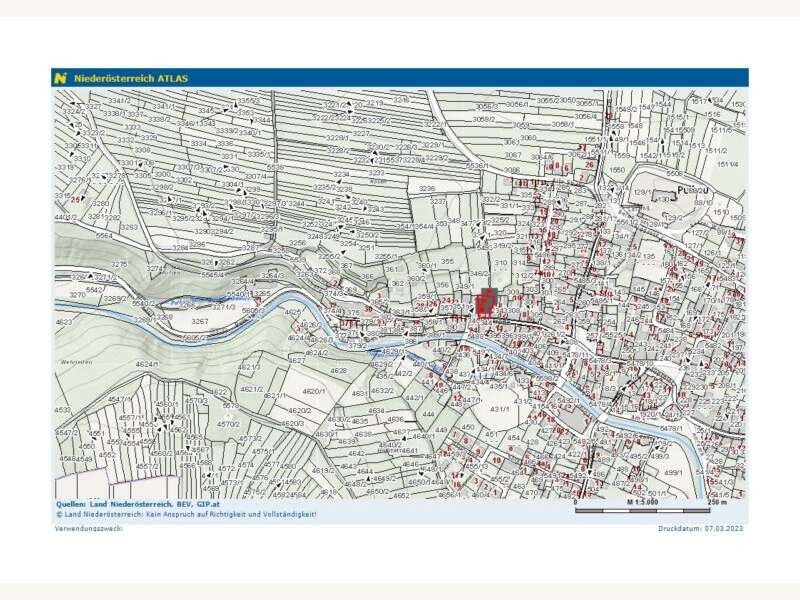Click the Druckdatum 07.03.2023 text

[x=702, y=528]
